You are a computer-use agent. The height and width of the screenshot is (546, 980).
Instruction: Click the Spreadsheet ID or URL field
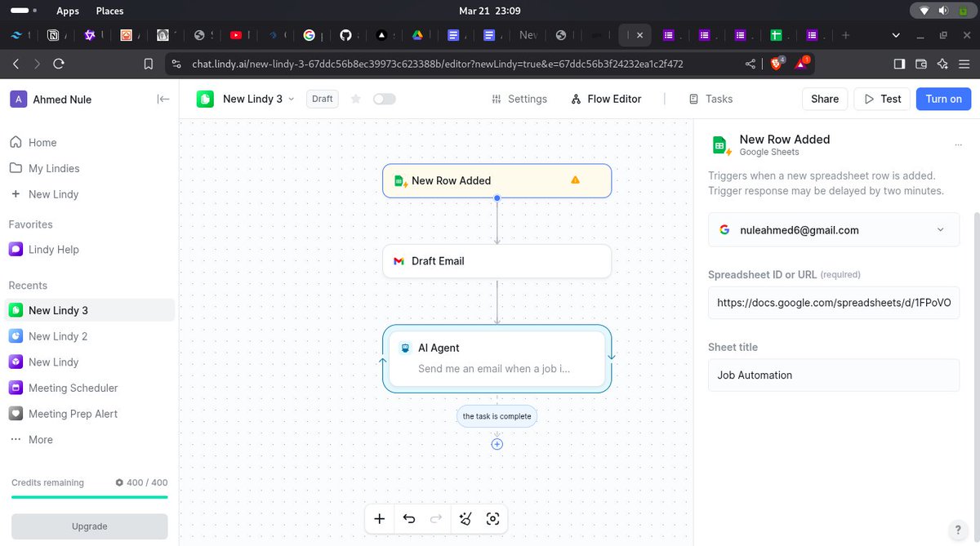[x=834, y=302]
